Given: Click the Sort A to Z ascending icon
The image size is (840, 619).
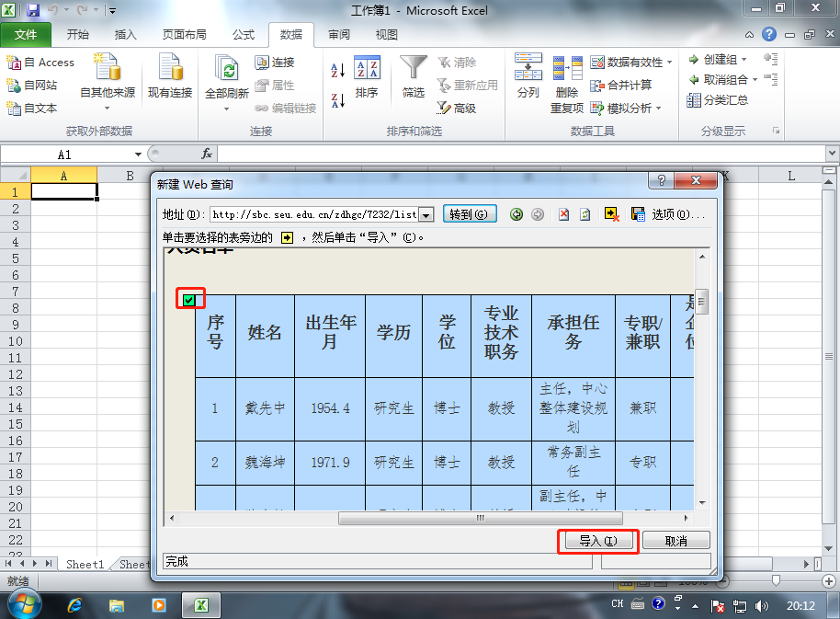Looking at the screenshot, I should [x=337, y=70].
